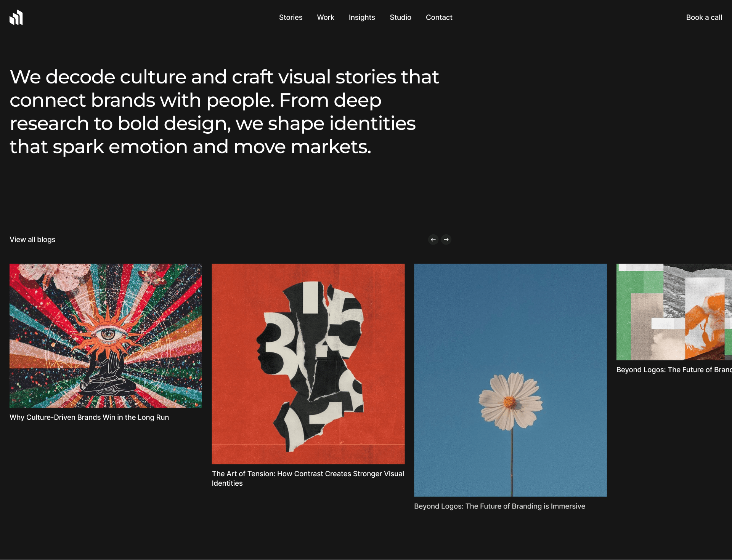Screen dimensions: 732x560
Task: Open the red collage silhouette thumbnail
Action: point(308,364)
